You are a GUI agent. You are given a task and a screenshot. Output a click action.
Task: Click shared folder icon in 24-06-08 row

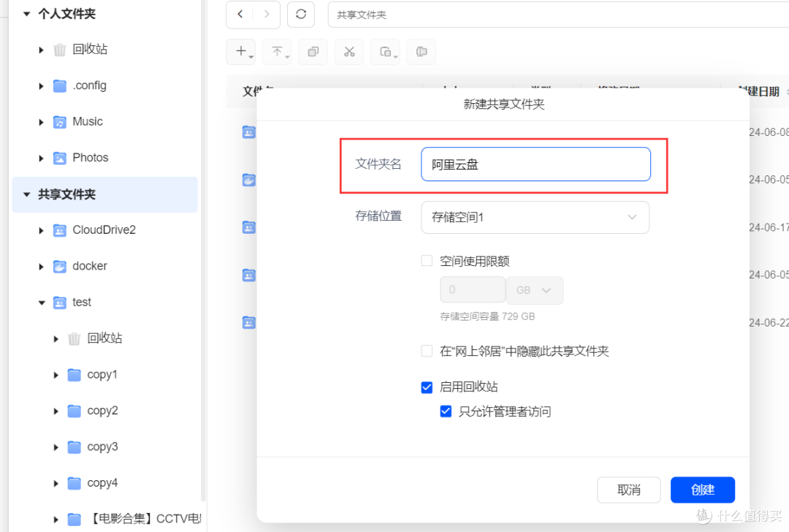tap(248, 132)
